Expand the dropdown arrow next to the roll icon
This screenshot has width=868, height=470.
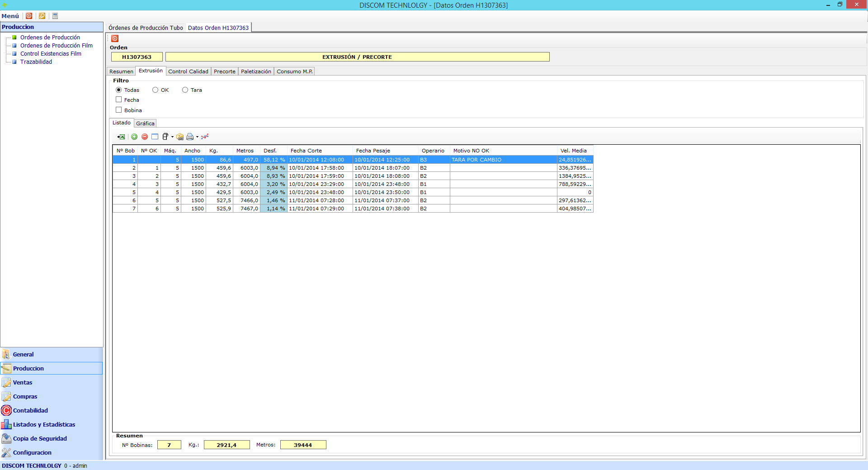pos(172,137)
